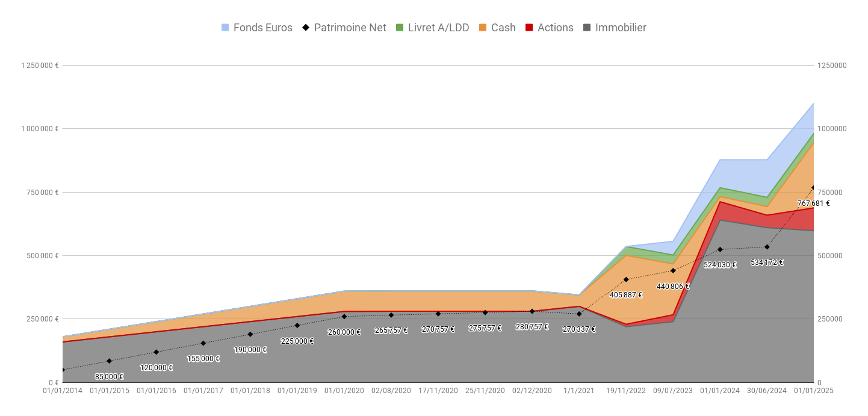Select the 524 030 € data label
The height and width of the screenshot is (416, 868).
coord(720,265)
